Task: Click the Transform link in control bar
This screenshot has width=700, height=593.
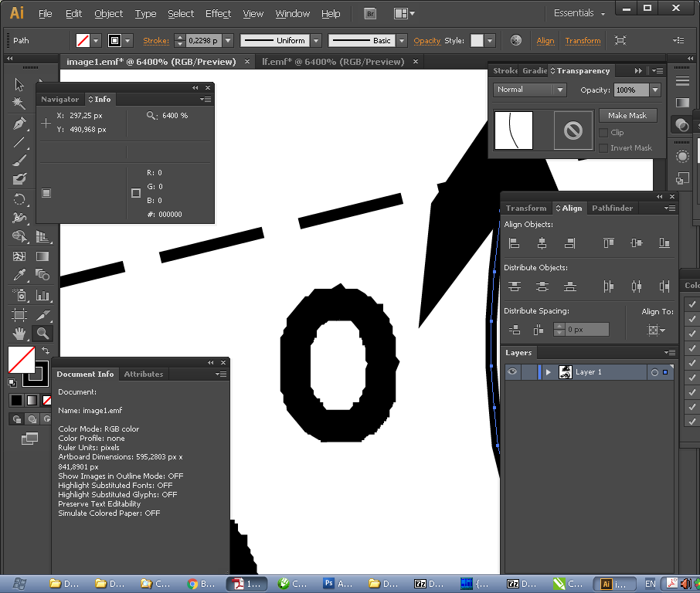Action: click(x=583, y=41)
